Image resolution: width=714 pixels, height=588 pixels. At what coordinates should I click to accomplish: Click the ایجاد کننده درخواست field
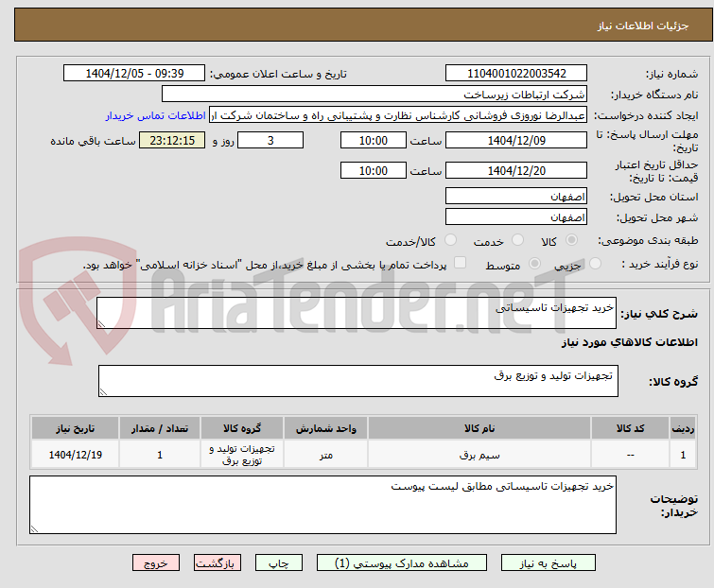[x=398, y=115]
